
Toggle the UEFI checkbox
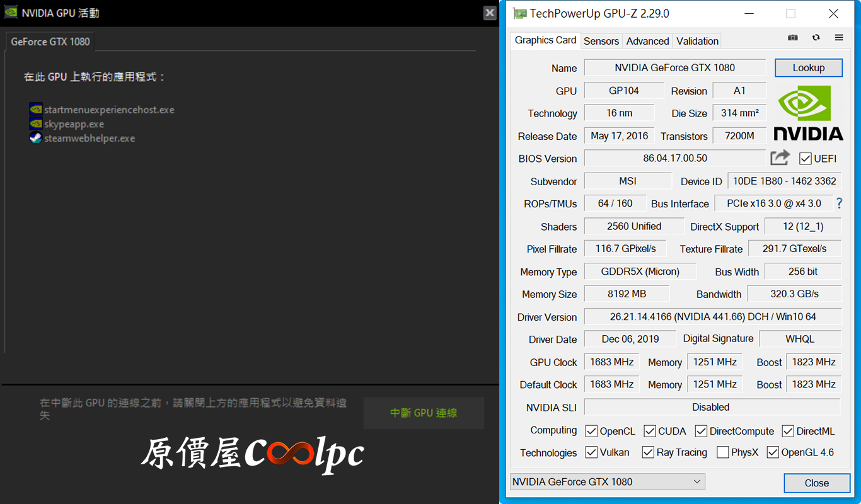805,159
